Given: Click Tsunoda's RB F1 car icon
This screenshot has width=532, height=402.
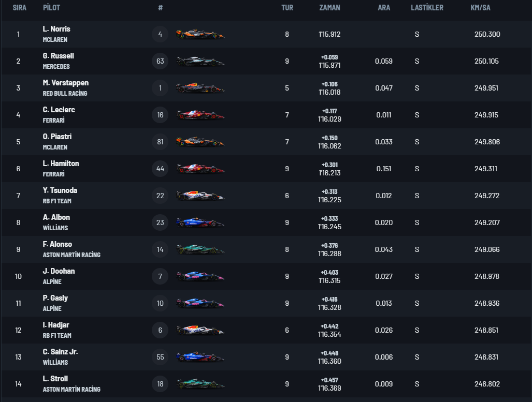Looking at the screenshot, I should 200,196.
